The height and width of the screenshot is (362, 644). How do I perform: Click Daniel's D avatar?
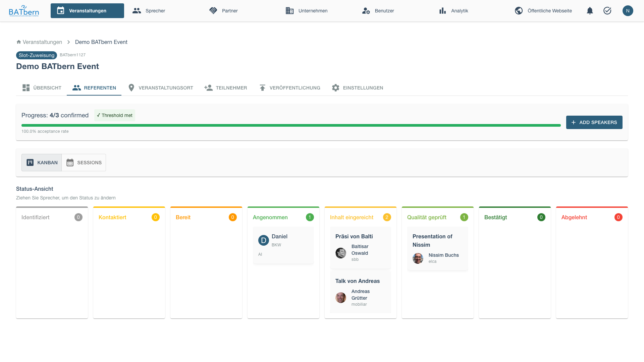point(264,240)
